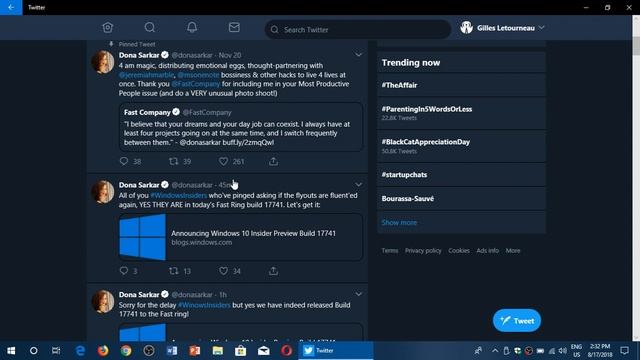Launch PowerPoint from the taskbar
Viewport: 640px width, 360px height.
pos(195,350)
